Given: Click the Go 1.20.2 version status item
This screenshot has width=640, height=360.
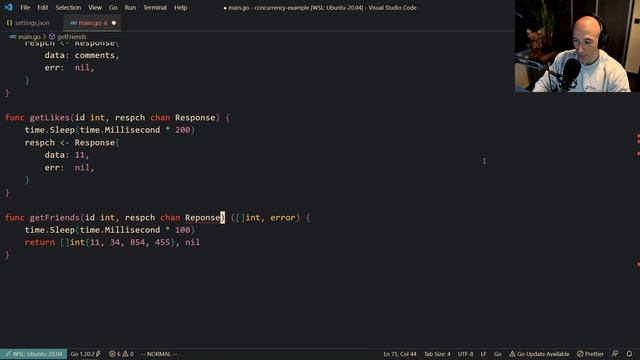Looking at the screenshot, I should click(x=85, y=354).
